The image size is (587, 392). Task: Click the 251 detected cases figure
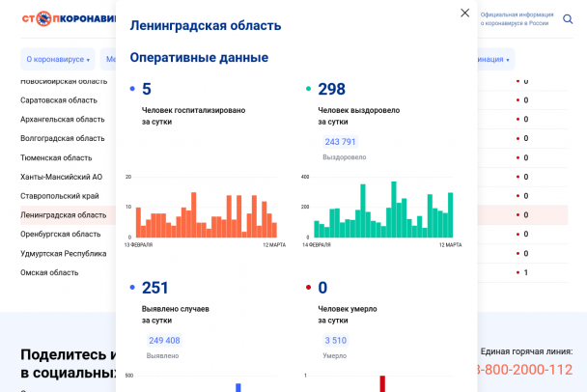(155, 288)
